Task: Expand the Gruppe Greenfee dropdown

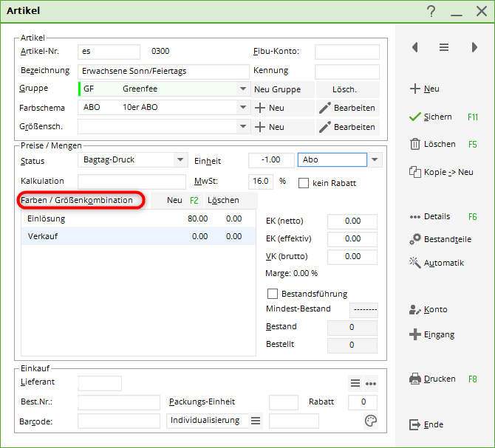Action: 243,89
